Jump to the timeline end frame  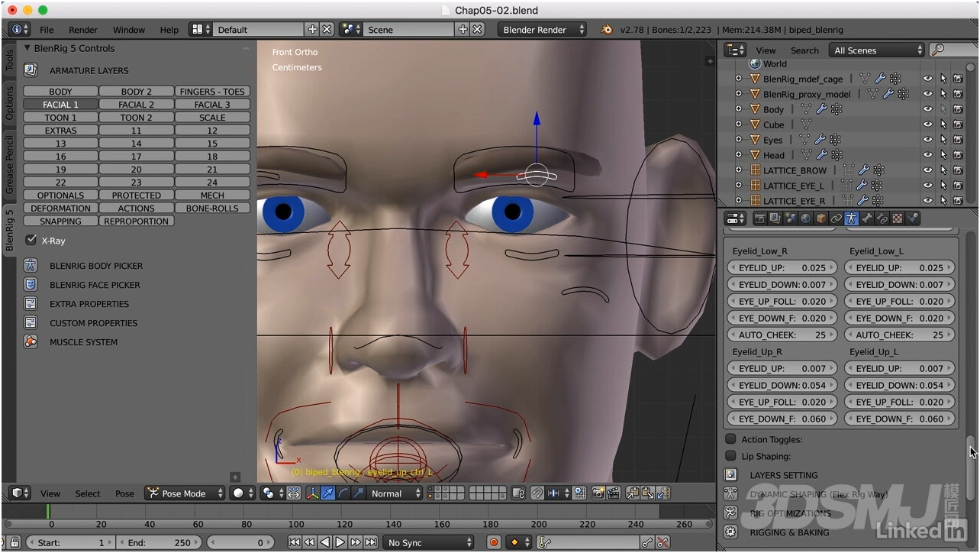[371, 542]
